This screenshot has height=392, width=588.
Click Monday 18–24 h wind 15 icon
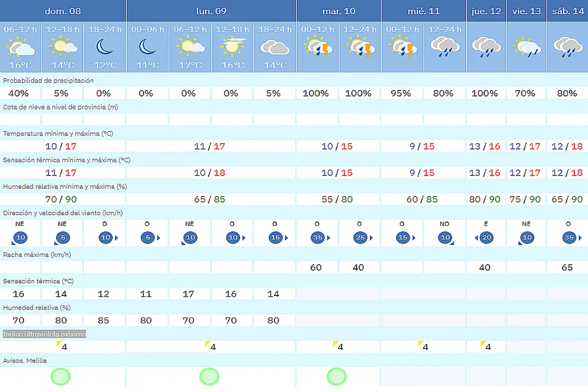pyautogui.click(x=276, y=237)
